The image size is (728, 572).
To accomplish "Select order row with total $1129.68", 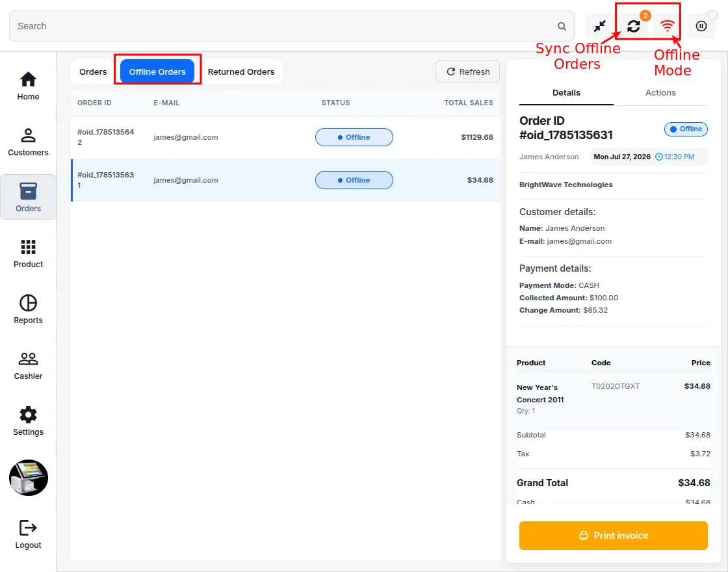I will (x=285, y=137).
